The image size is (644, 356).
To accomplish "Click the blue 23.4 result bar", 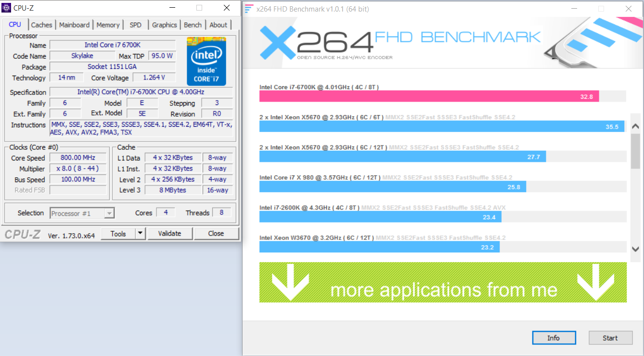I will click(380, 217).
